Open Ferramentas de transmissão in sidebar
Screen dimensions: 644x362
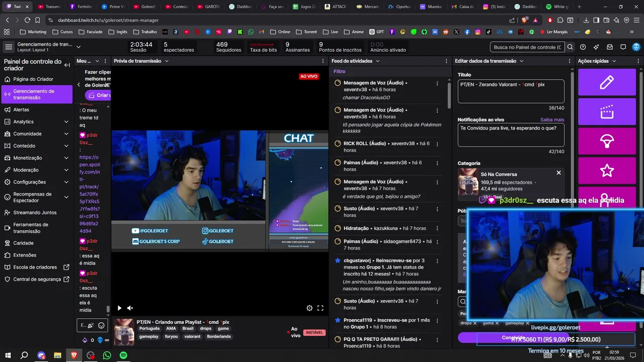click(37, 228)
